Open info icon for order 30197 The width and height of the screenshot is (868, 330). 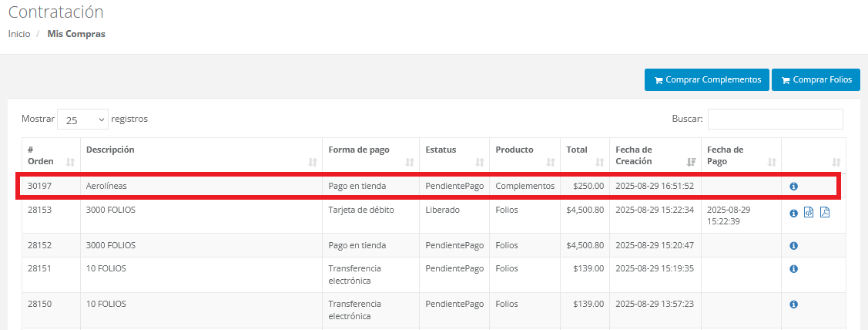pyautogui.click(x=794, y=187)
